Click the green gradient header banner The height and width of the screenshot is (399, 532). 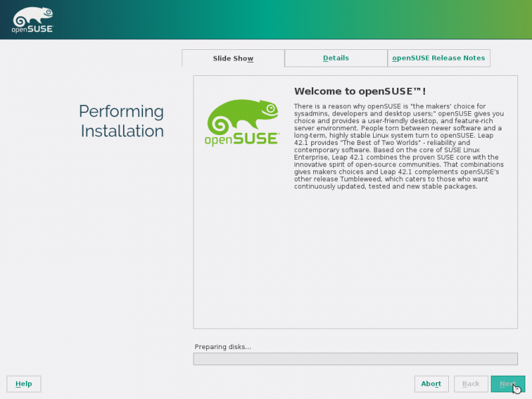tap(299, 20)
